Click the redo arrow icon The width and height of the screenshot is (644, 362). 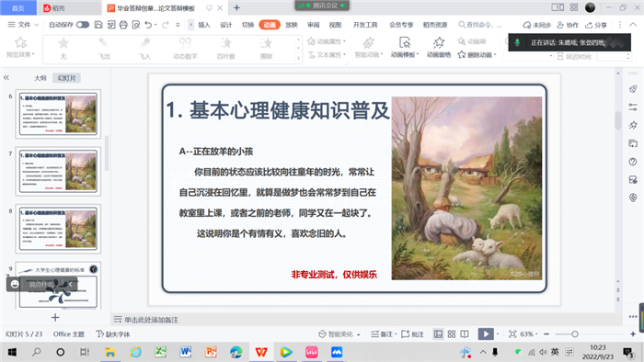(x=165, y=25)
